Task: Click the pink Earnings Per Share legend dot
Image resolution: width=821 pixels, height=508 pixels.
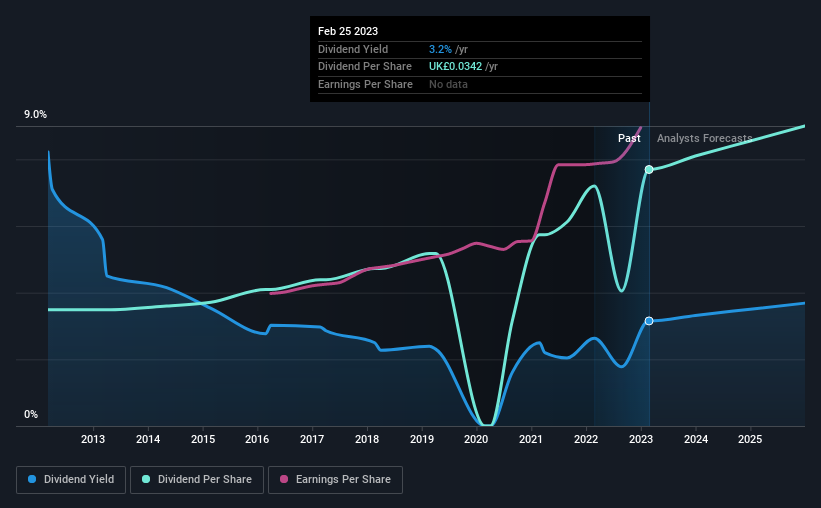Action: [x=284, y=479]
